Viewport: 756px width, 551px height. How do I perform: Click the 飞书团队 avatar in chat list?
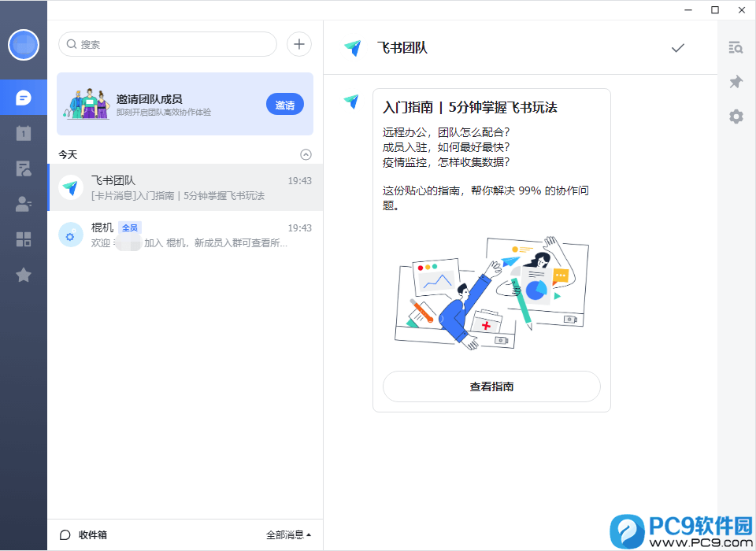pos(71,187)
